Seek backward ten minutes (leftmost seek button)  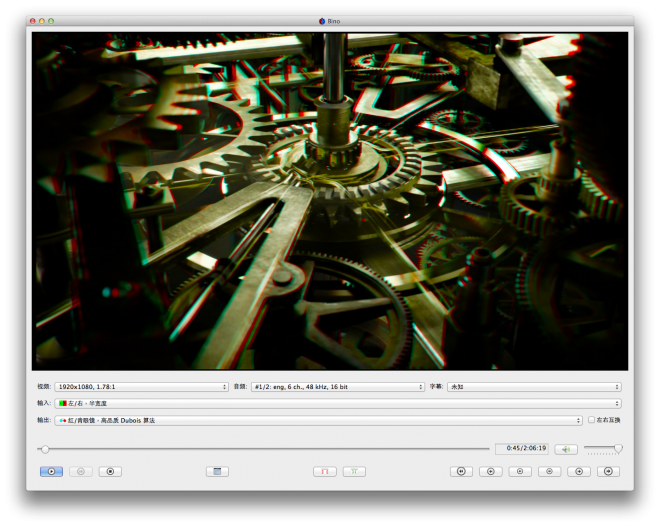click(461, 471)
